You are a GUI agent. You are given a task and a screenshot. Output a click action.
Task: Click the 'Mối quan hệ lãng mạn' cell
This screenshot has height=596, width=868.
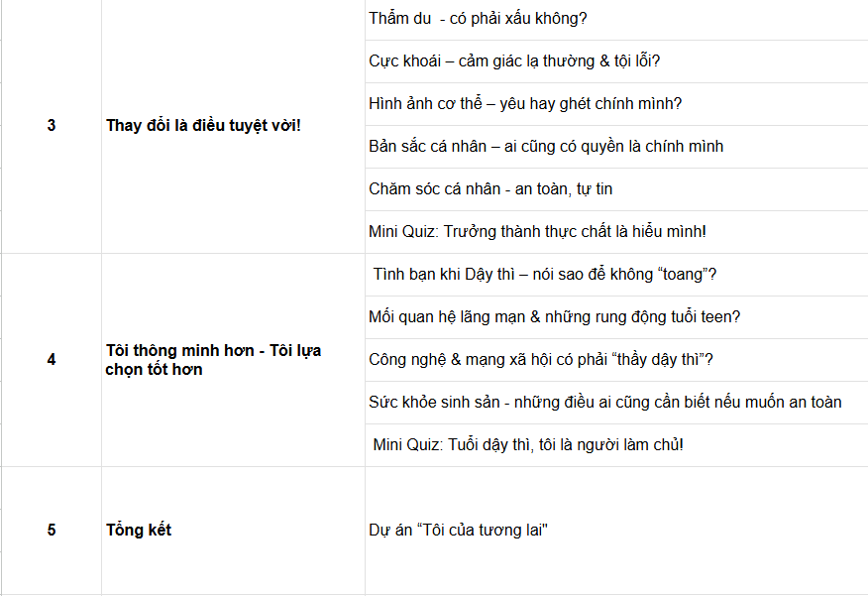[616, 317]
